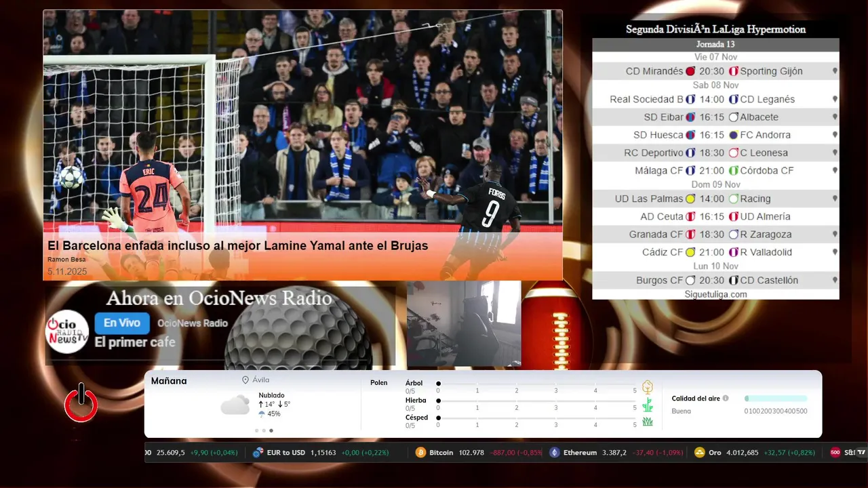Click the Sporting Gijón team name

(x=771, y=71)
